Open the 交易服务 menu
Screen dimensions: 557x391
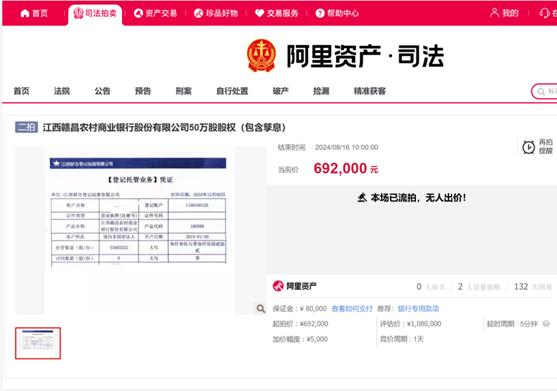277,13
